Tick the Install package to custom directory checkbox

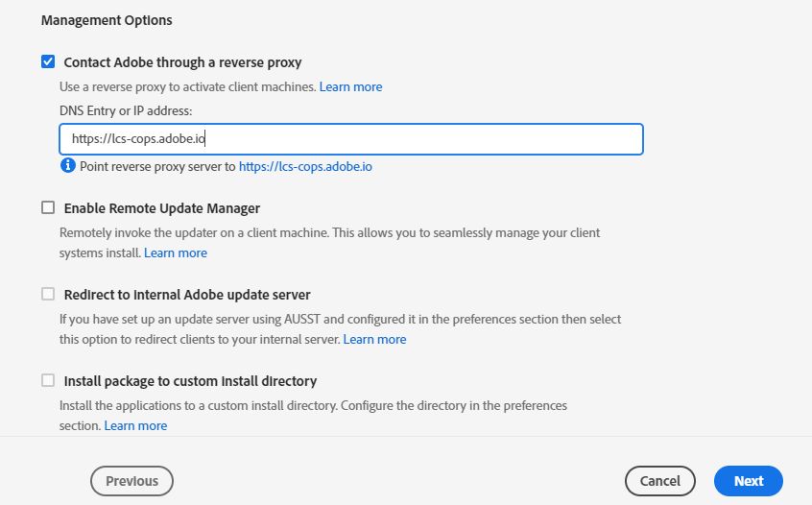48,380
